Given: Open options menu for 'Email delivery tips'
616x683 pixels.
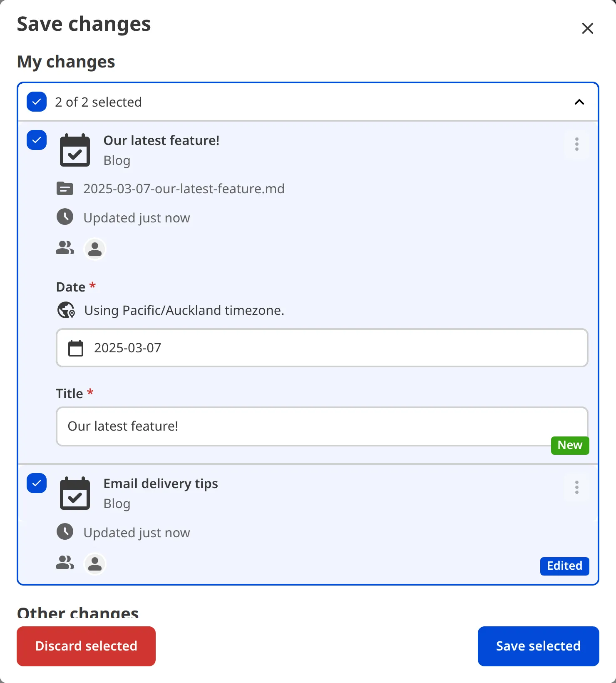Looking at the screenshot, I should (x=577, y=487).
